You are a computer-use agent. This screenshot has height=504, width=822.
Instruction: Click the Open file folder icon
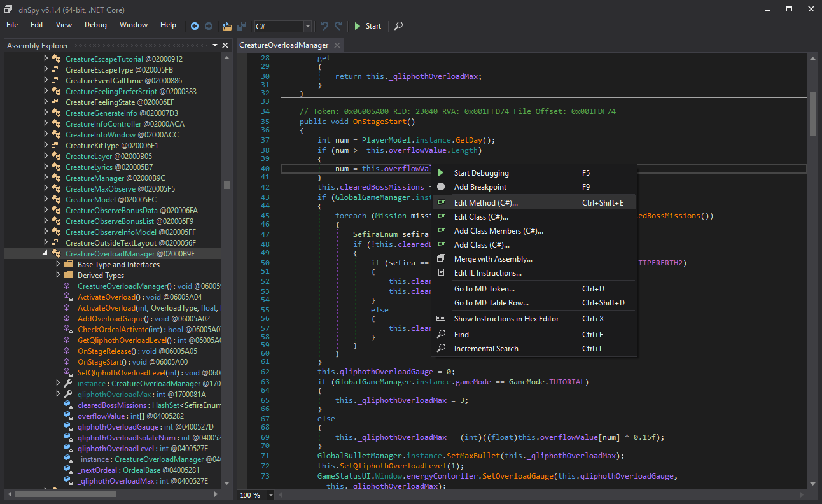[227, 26]
